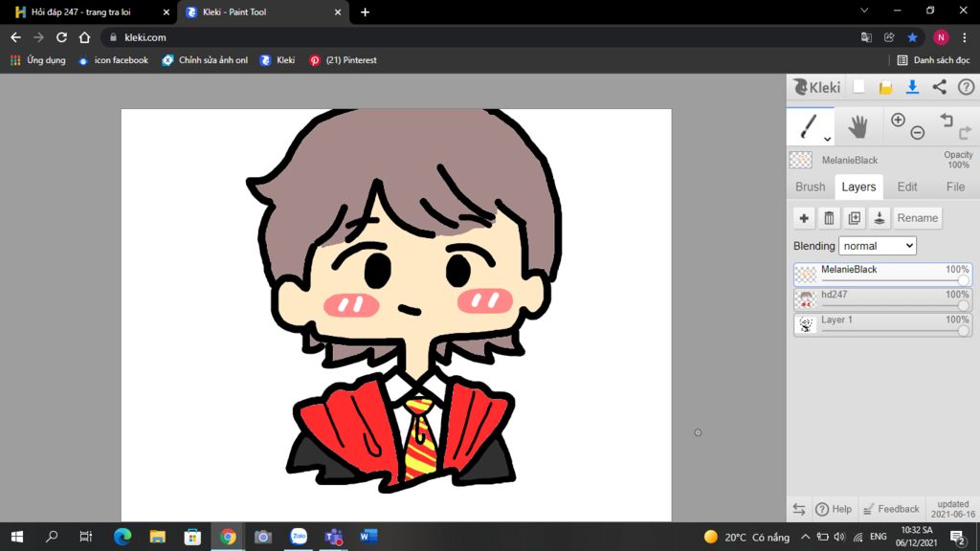Click the hd247 layer thumbnail
Viewport: 980px width, 551px height.
click(806, 299)
